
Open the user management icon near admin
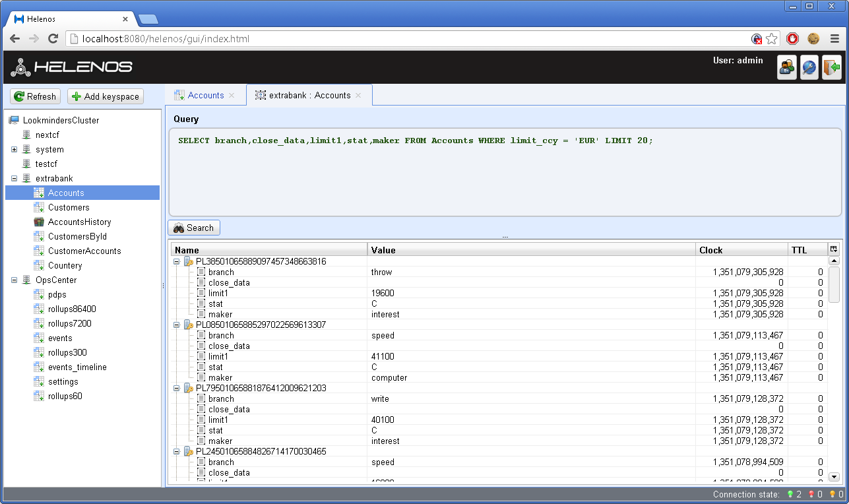(786, 67)
